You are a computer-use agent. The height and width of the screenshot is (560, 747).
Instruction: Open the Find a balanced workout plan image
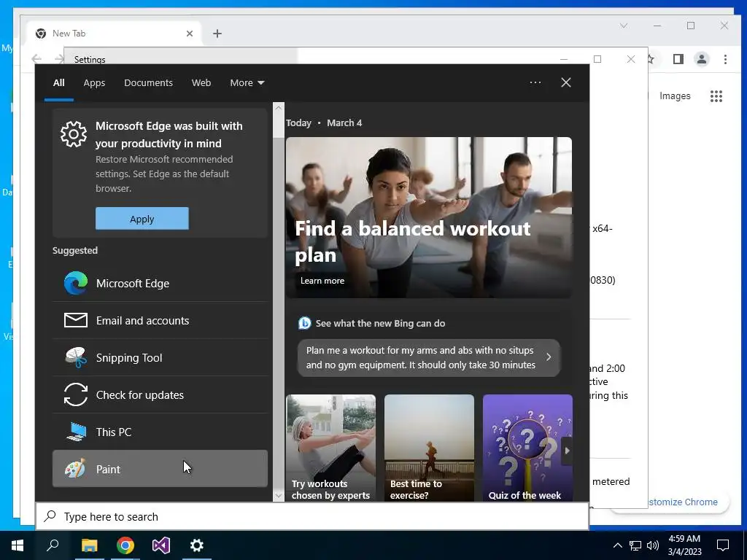tap(429, 217)
